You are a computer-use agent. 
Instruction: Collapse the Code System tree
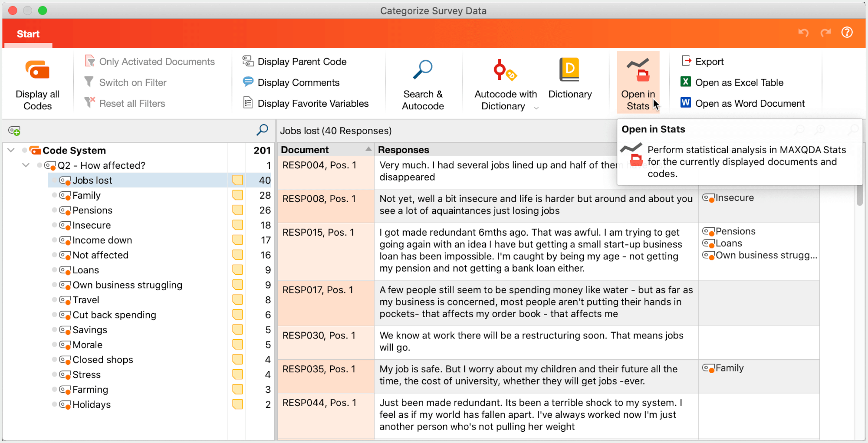(x=10, y=150)
